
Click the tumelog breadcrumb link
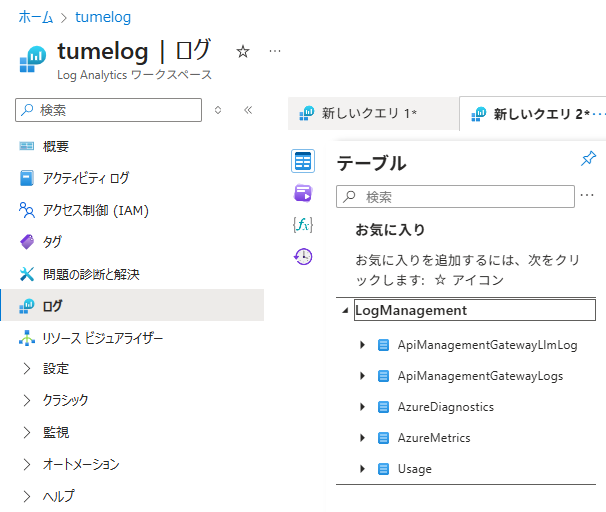(x=103, y=17)
